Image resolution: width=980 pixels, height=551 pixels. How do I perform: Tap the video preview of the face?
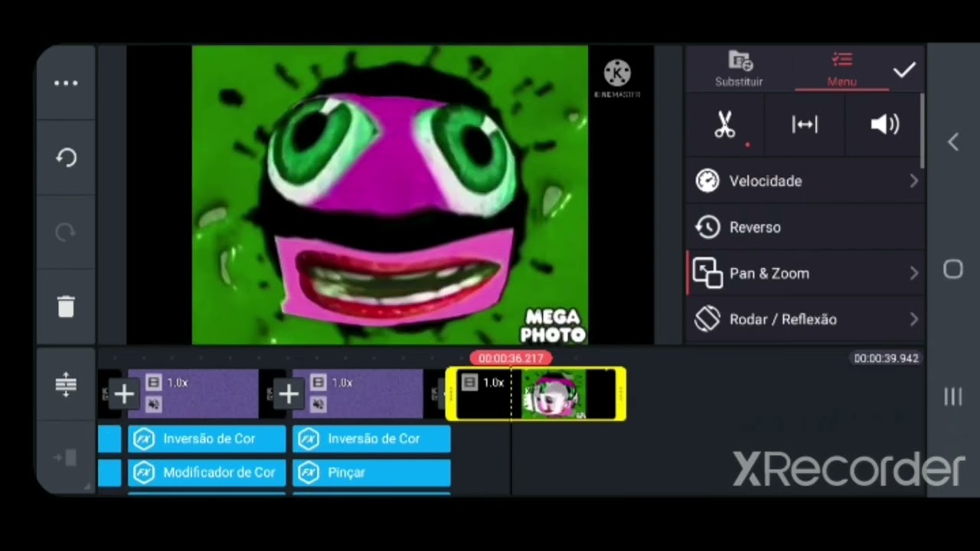[390, 194]
